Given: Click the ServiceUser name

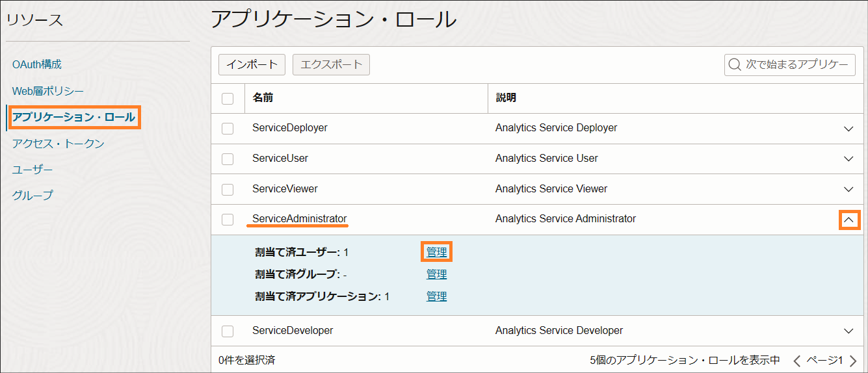Looking at the screenshot, I should (280, 159).
